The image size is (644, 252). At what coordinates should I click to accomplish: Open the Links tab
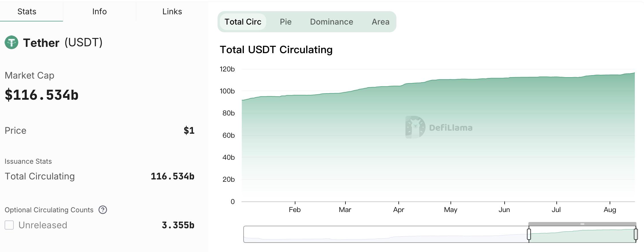[172, 11]
